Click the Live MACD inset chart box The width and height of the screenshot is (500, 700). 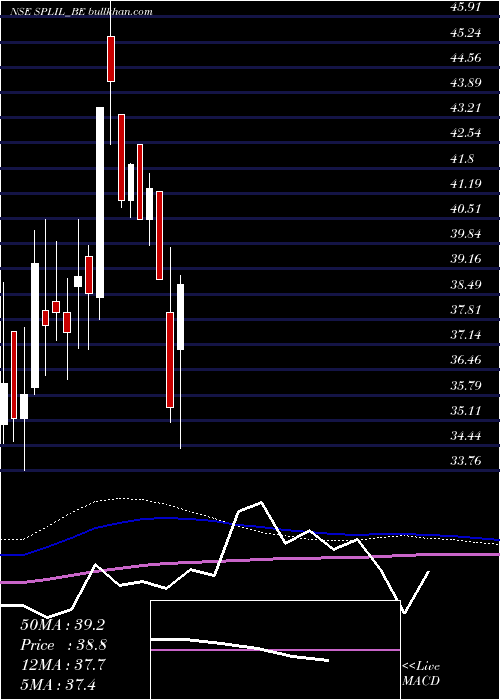tap(275, 650)
